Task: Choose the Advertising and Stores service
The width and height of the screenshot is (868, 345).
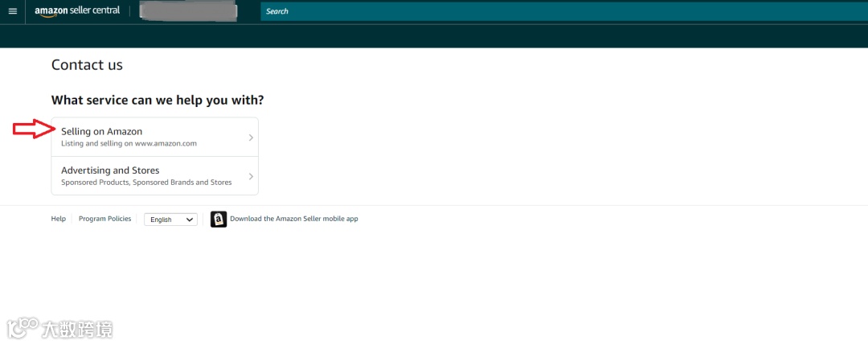Action: click(x=154, y=175)
